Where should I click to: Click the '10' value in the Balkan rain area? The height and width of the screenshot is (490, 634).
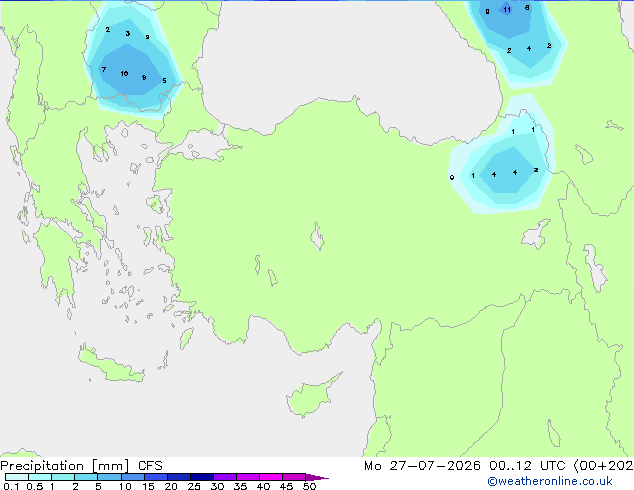tap(124, 74)
